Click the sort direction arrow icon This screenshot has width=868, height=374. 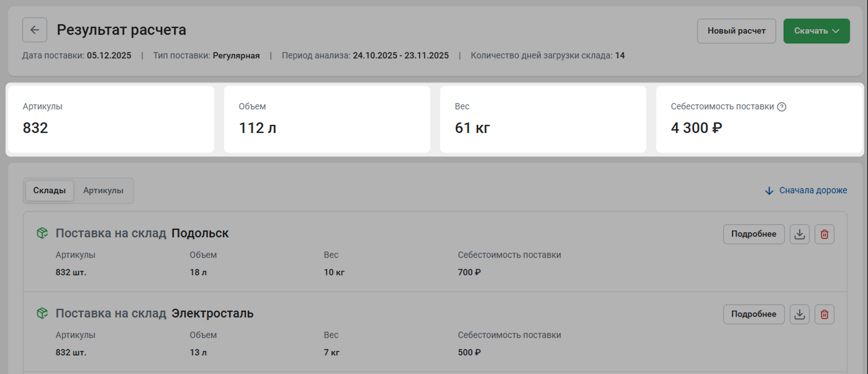(769, 191)
